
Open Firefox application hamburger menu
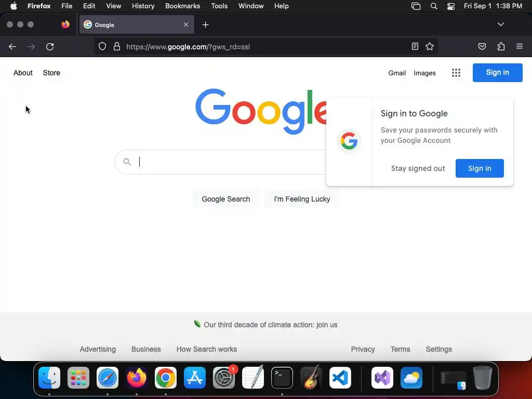[520, 46]
